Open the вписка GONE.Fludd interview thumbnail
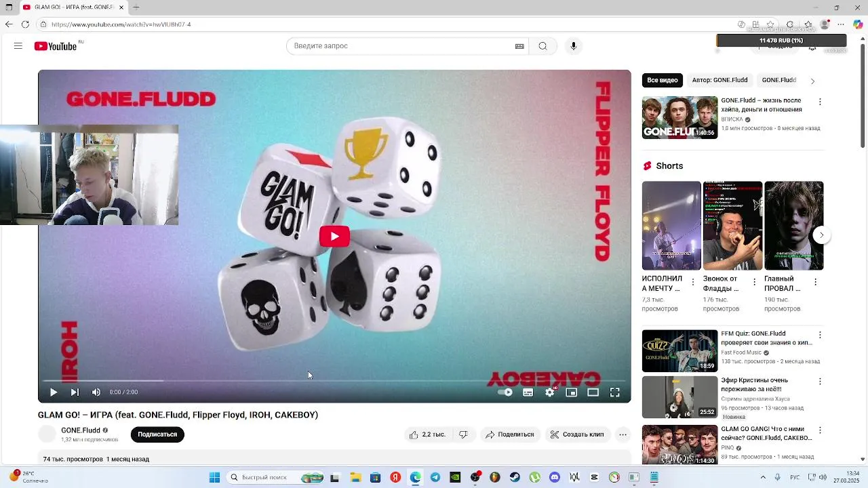868x488 pixels. [680, 117]
